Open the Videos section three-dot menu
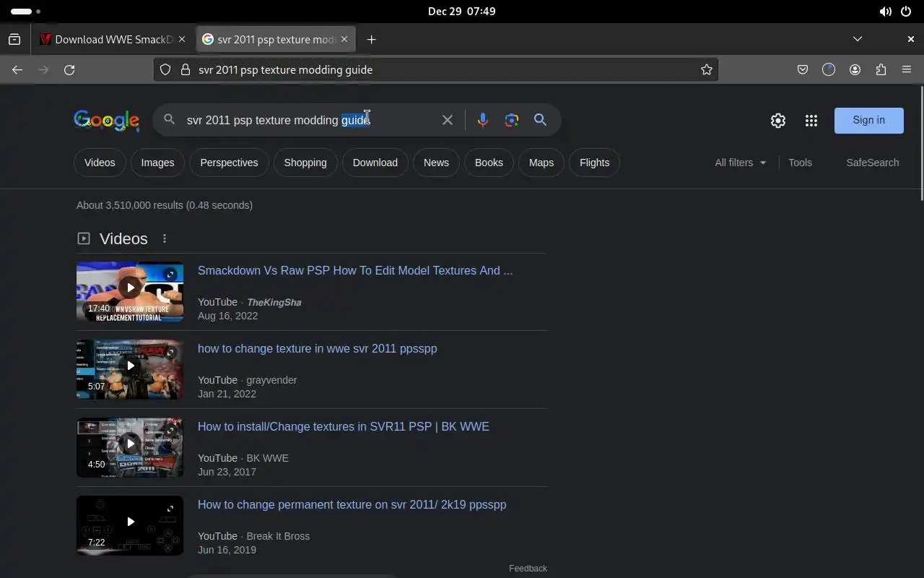The height and width of the screenshot is (578, 924). pos(165,238)
